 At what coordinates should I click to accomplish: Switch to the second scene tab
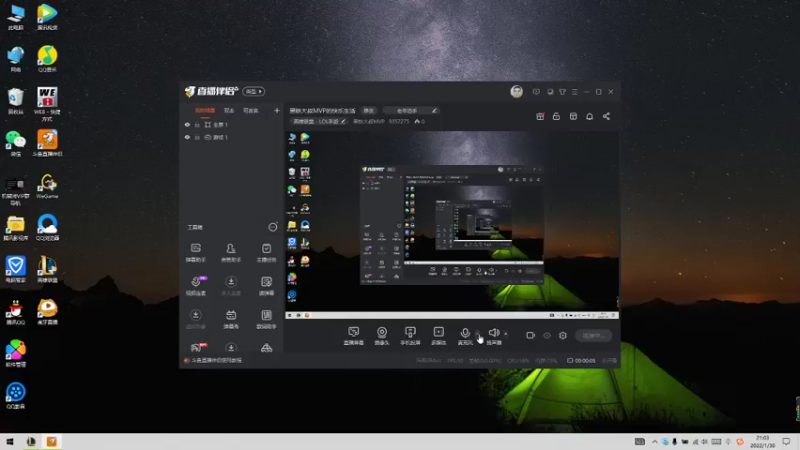229,110
